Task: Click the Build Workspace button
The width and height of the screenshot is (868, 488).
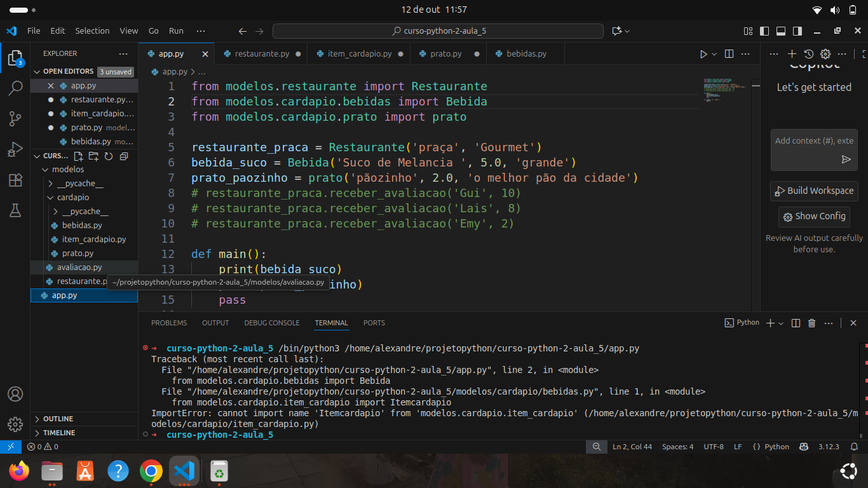Action: (814, 191)
